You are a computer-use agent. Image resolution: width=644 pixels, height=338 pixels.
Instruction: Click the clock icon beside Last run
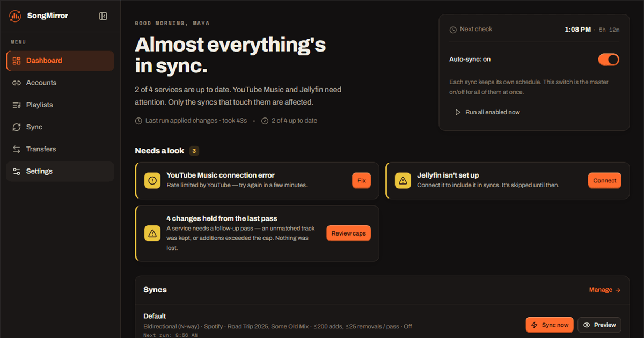tap(138, 121)
